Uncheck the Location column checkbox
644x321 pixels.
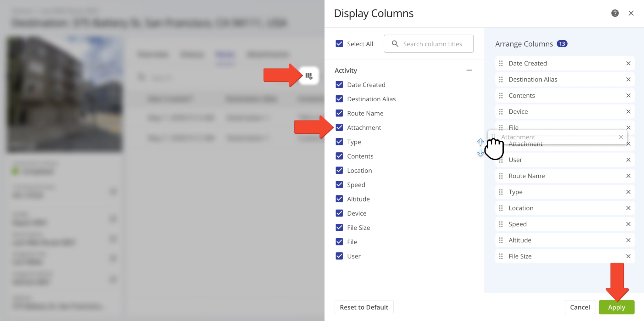click(339, 170)
